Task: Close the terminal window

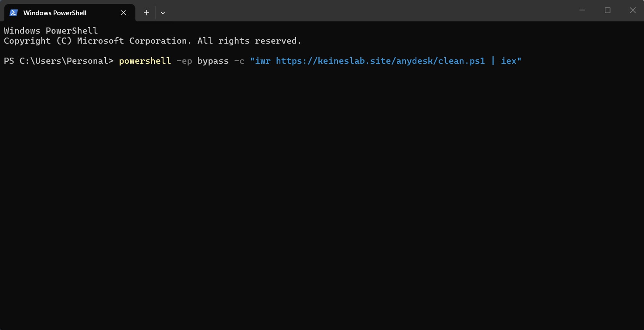Action: pos(633,10)
